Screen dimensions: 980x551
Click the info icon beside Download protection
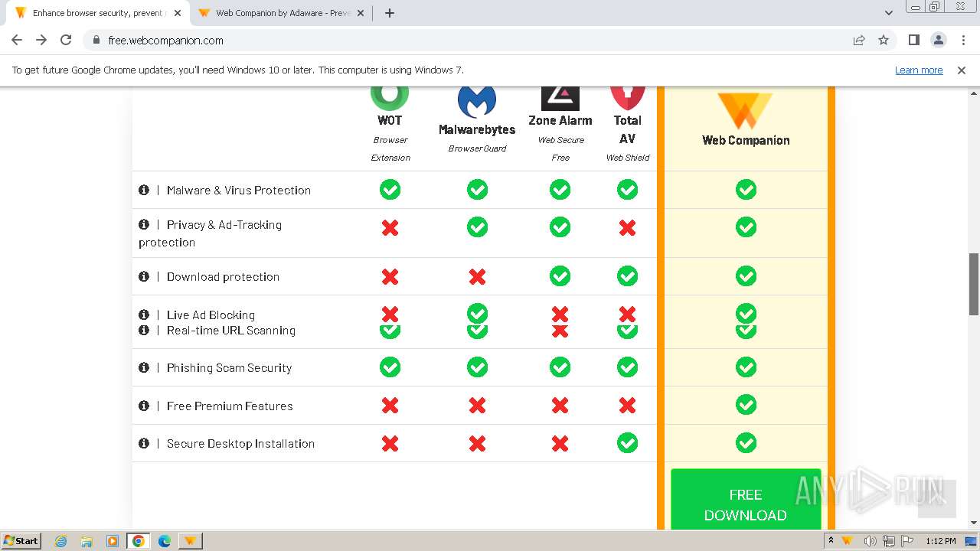point(144,276)
